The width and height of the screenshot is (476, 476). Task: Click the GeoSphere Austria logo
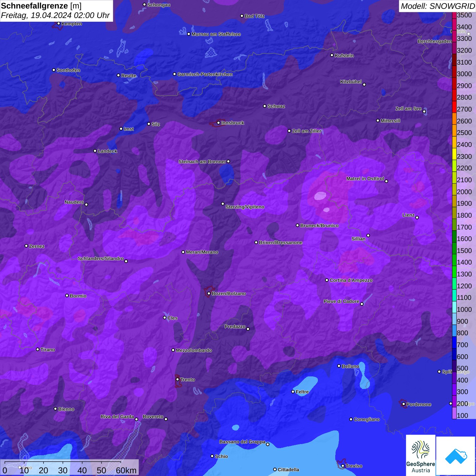tap(421, 455)
